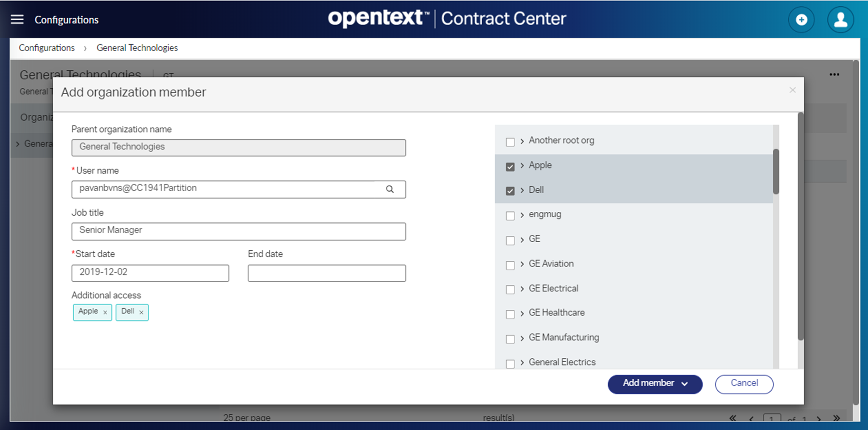Expand the GE Aviation node
The image size is (868, 430).
pos(522,264)
